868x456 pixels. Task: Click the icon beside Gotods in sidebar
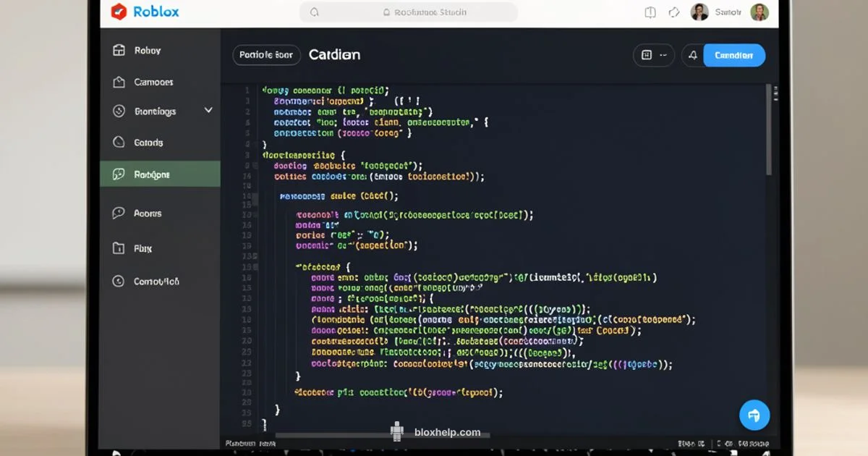tap(119, 143)
